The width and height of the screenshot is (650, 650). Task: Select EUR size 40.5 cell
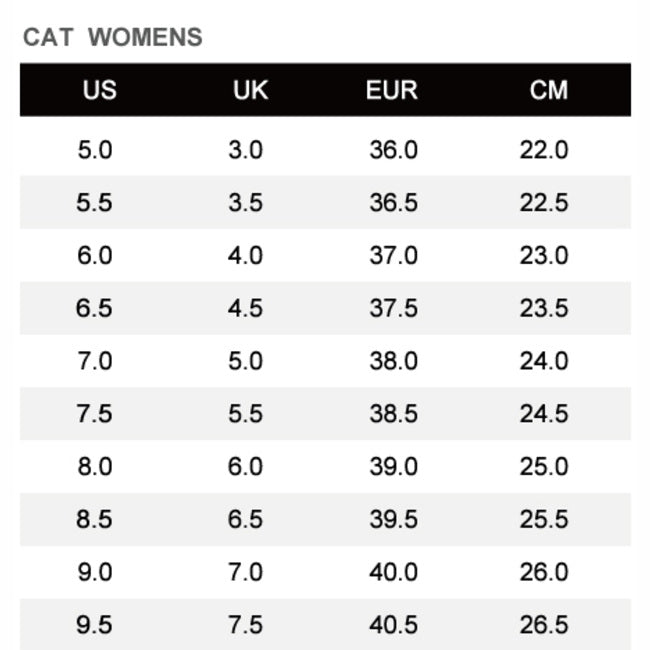click(393, 625)
